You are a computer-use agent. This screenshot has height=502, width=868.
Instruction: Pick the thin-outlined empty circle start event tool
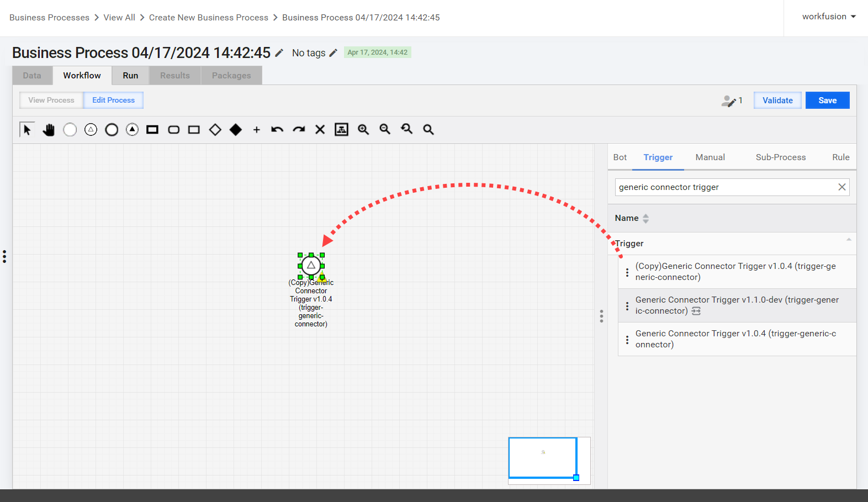[x=70, y=130]
